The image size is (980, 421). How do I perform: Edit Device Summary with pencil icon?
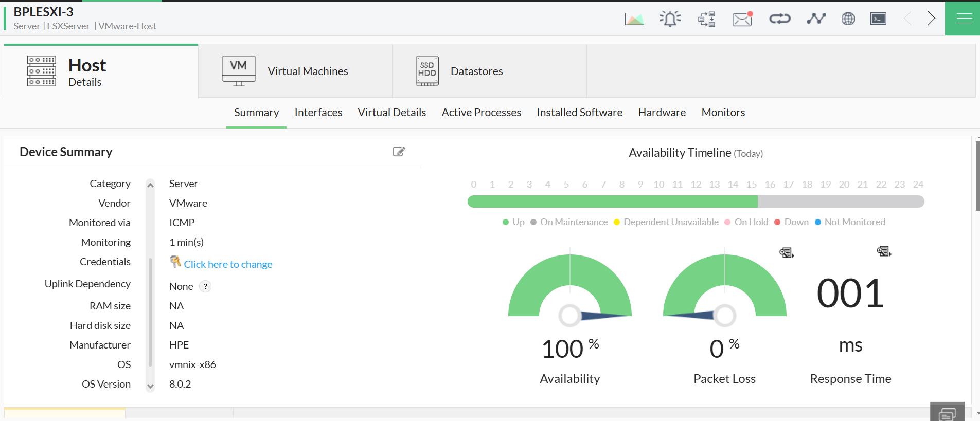point(399,151)
